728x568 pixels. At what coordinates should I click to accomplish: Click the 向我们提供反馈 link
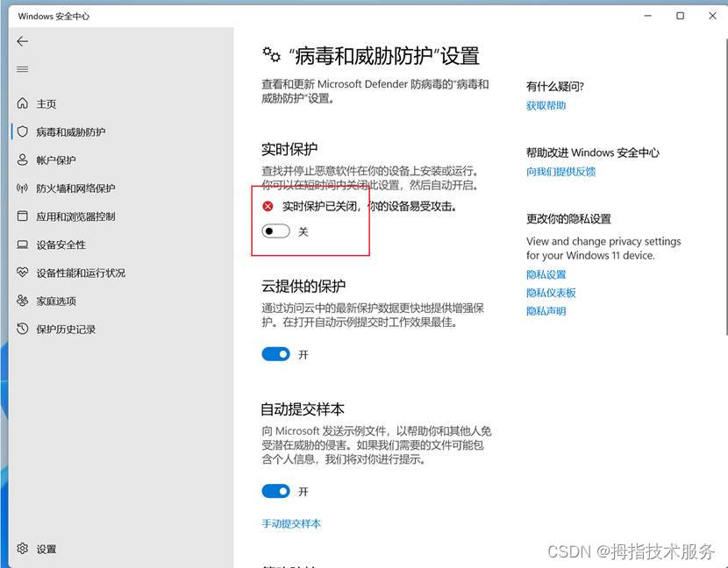(x=560, y=172)
